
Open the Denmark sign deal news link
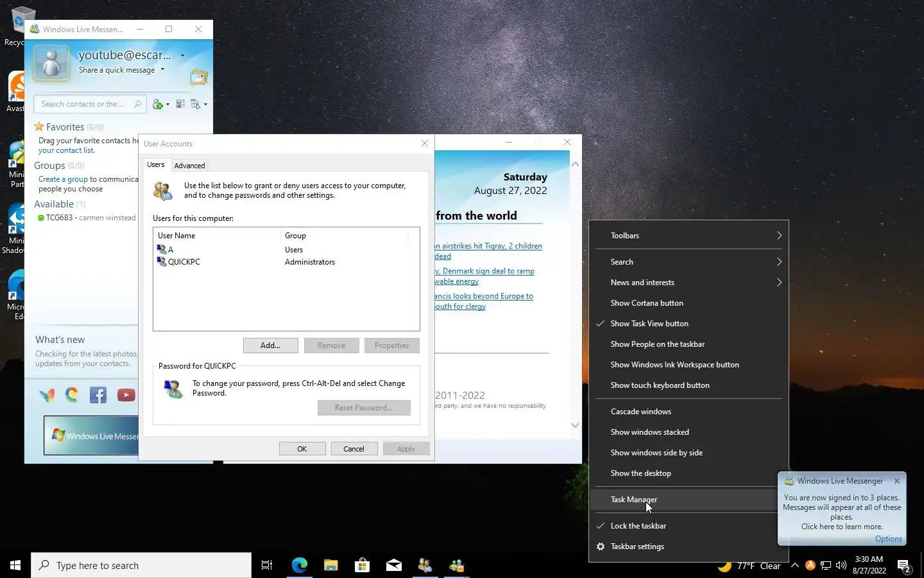484,276
